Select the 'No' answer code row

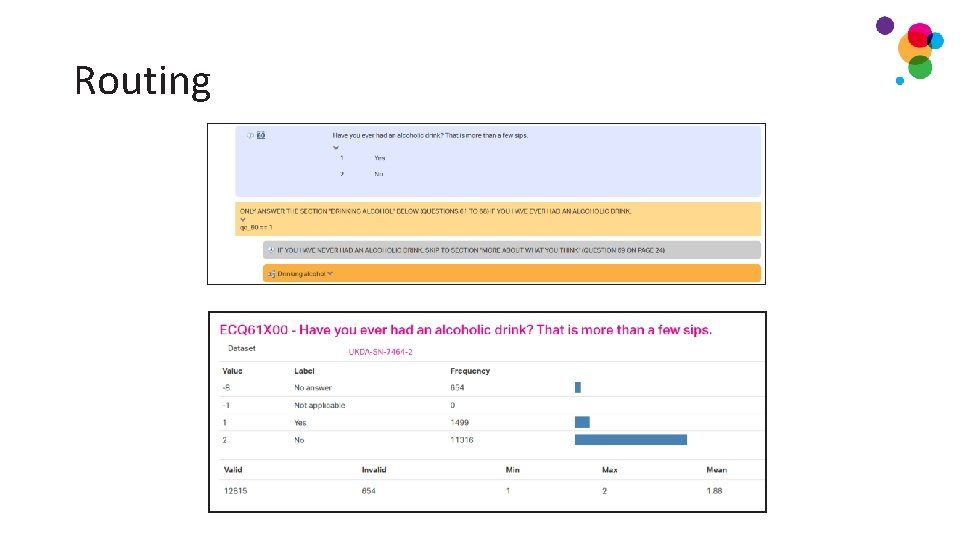[361, 174]
